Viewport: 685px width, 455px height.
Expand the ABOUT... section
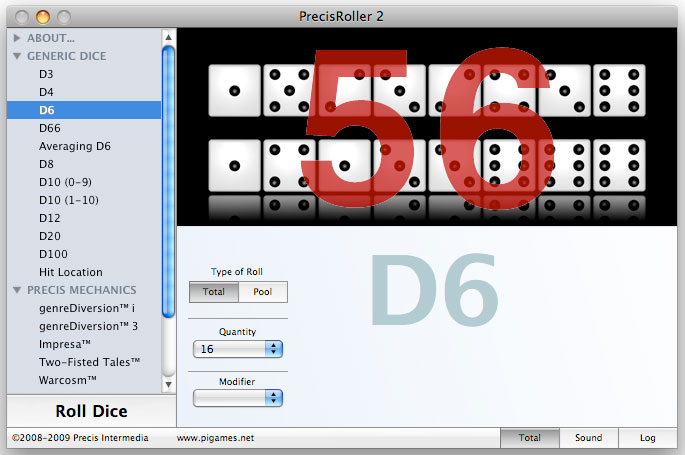17,38
